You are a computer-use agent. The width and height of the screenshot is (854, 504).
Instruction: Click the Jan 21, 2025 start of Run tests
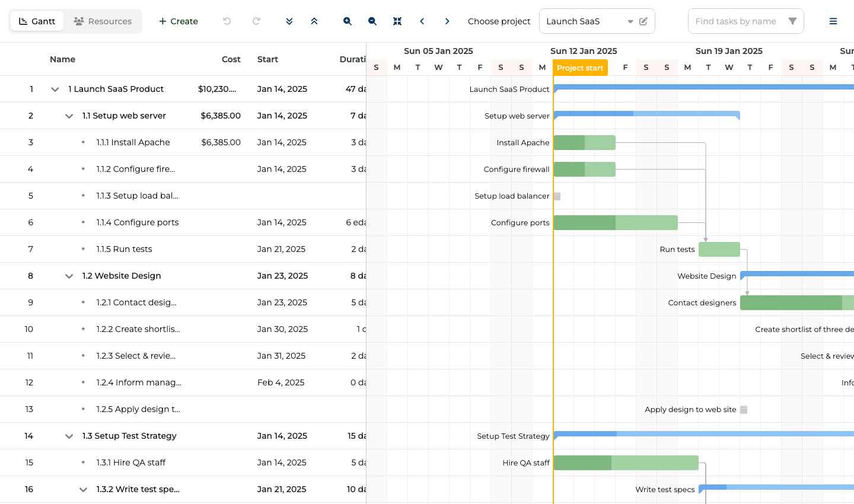click(x=281, y=249)
